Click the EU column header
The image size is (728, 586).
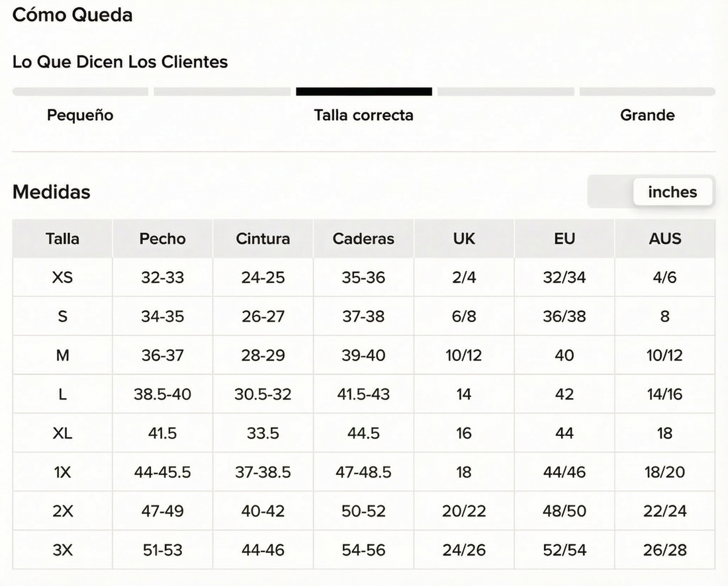pos(564,239)
